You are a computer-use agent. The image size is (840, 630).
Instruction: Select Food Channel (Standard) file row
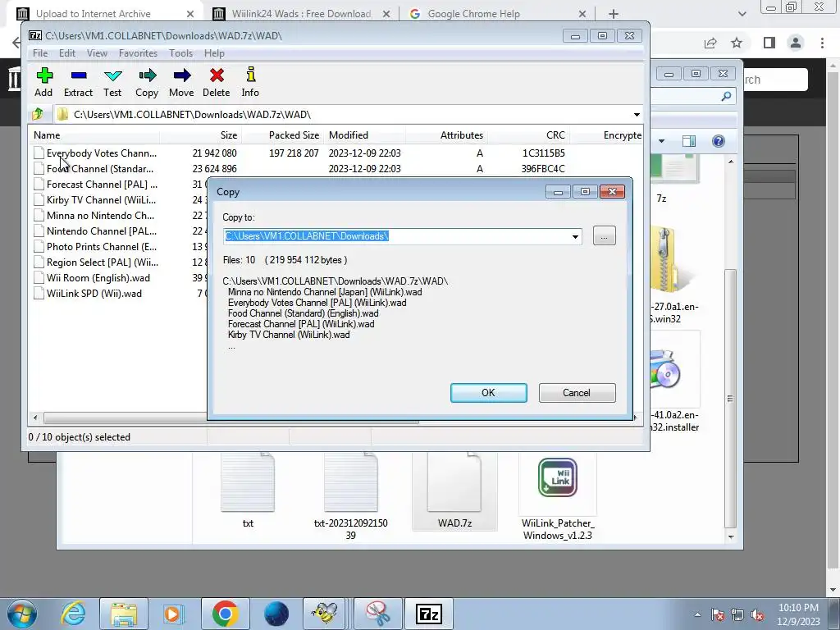click(x=336, y=169)
